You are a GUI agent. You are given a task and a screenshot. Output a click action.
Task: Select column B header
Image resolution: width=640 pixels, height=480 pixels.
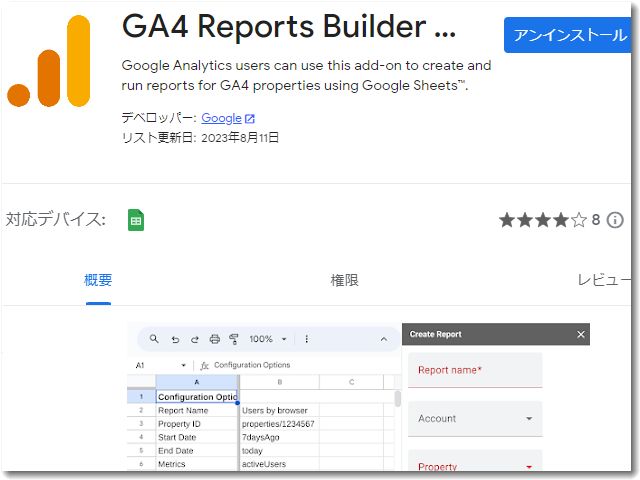click(280, 382)
